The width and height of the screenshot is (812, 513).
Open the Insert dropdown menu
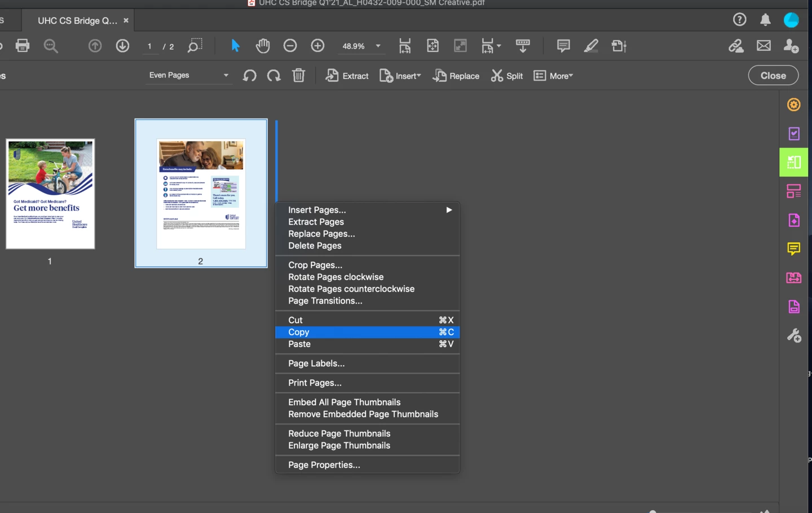pos(400,76)
